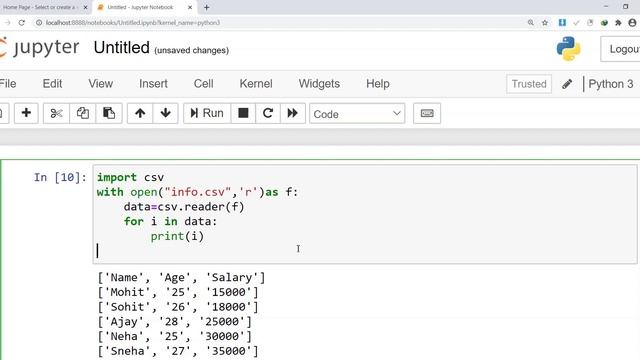
Task: Open the cell type Code dropdown
Action: pyautogui.click(x=357, y=113)
